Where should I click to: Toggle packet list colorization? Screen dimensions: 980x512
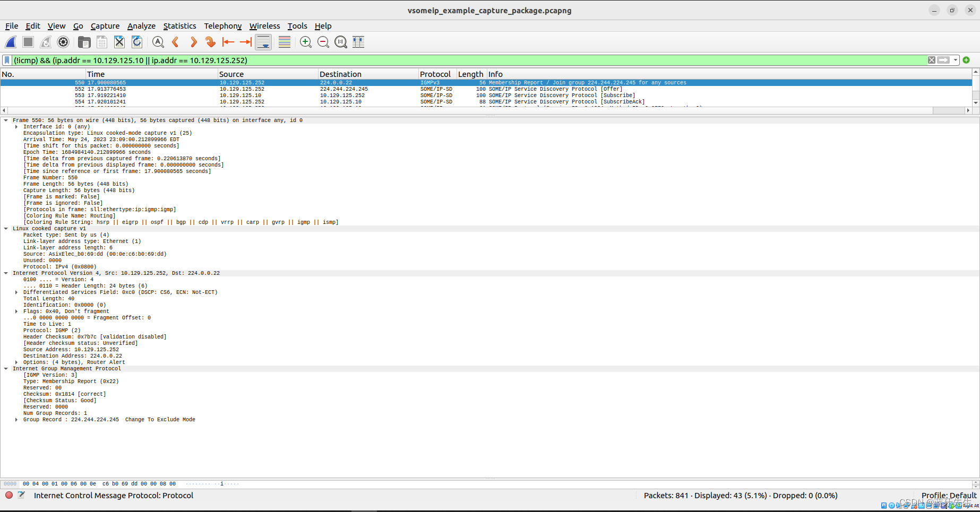click(x=284, y=42)
